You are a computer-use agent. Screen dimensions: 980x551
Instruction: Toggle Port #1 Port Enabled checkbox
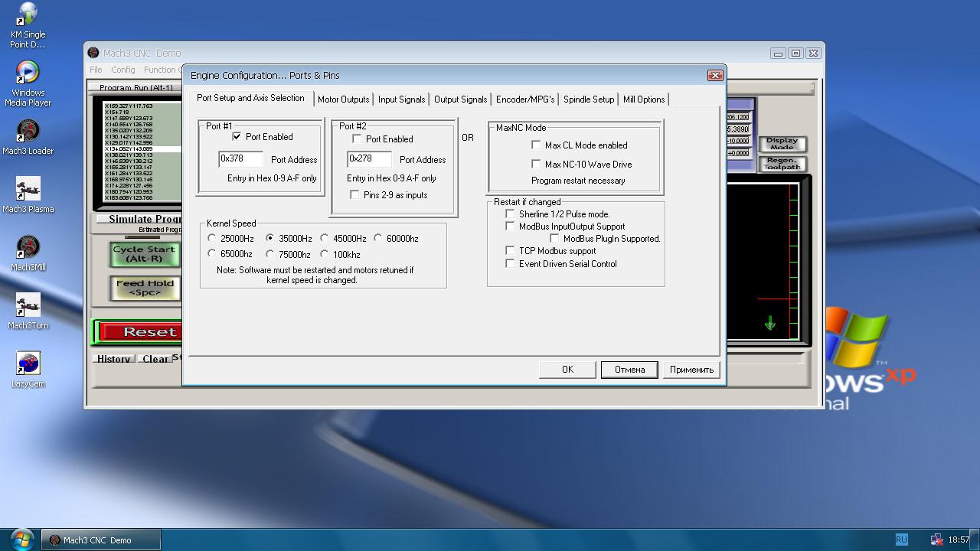coord(237,137)
